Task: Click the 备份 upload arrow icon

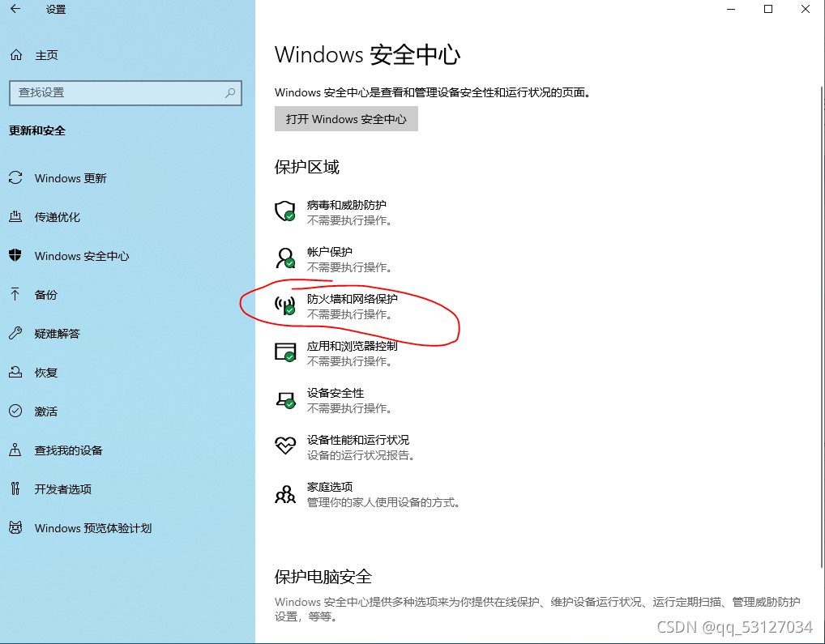Action: [x=15, y=294]
